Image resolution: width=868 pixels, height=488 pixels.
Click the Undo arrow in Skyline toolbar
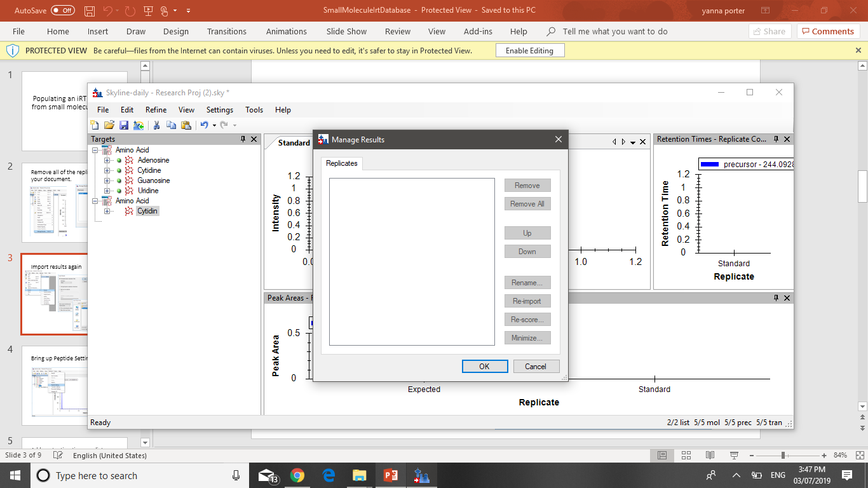coord(204,125)
